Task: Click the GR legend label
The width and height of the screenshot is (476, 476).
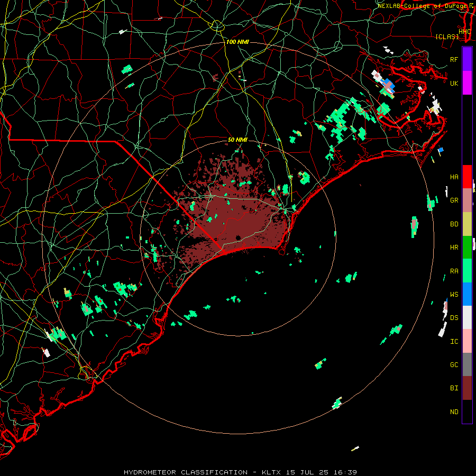Action: click(454, 200)
